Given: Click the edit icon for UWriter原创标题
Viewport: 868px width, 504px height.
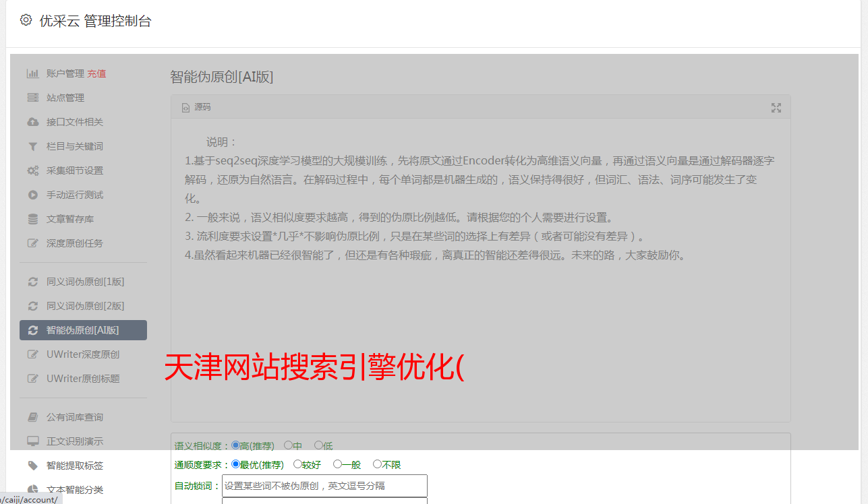Looking at the screenshot, I should (x=32, y=379).
